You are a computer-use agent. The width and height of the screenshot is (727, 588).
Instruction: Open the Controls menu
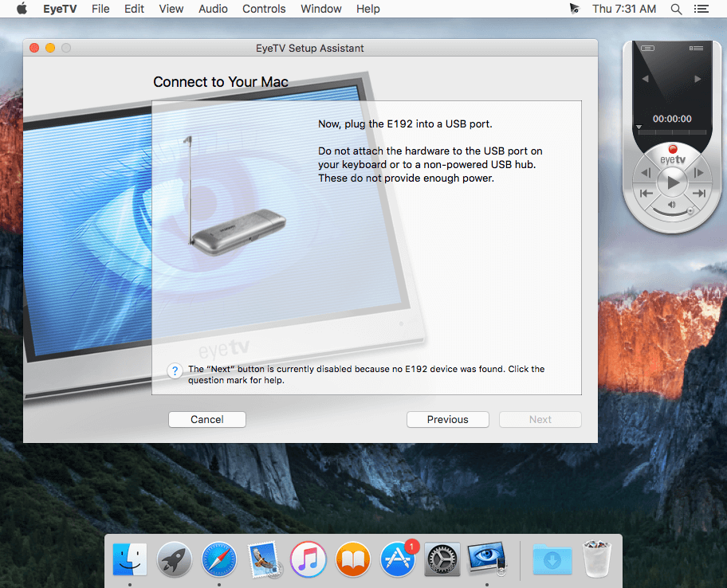(264, 9)
